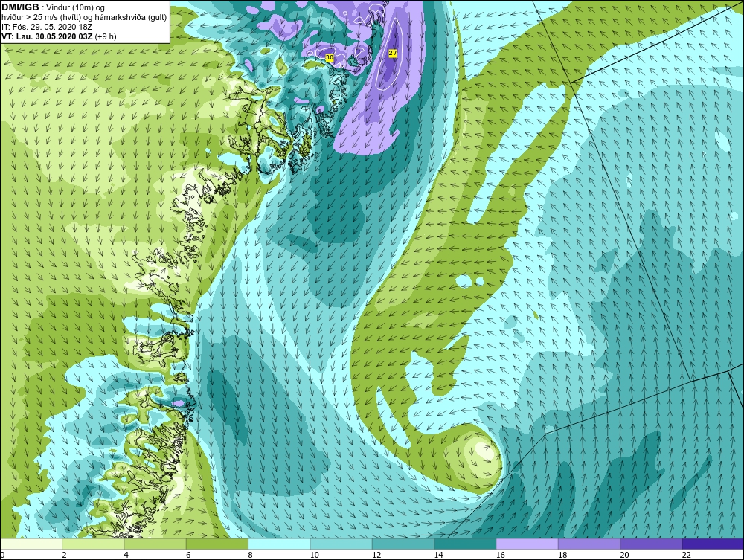Click the 4–6 m/s green legend swatch
This screenshot has width=744, height=560.
pyautogui.click(x=155, y=544)
